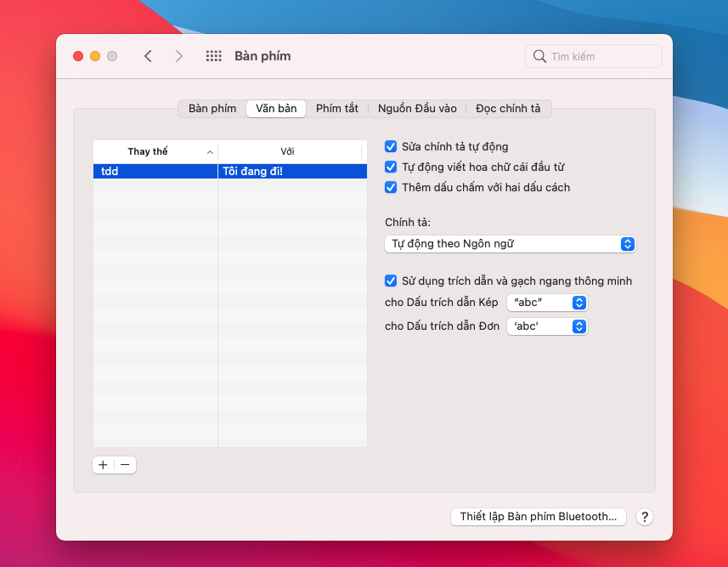Viewport: 728px width, 567px height.
Task: Select the Văn bản tab
Action: point(276,108)
